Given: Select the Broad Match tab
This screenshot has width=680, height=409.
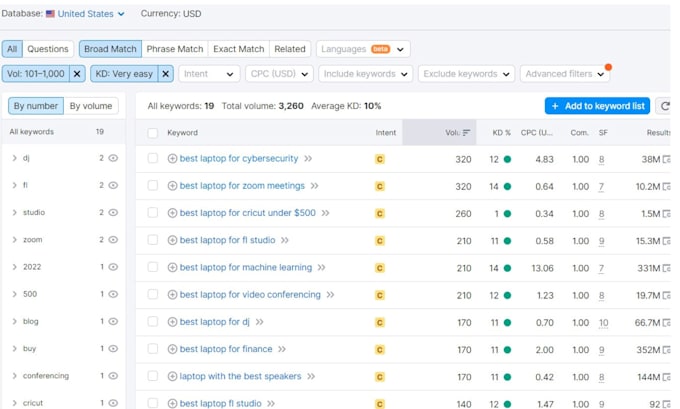Looking at the screenshot, I should pos(110,49).
